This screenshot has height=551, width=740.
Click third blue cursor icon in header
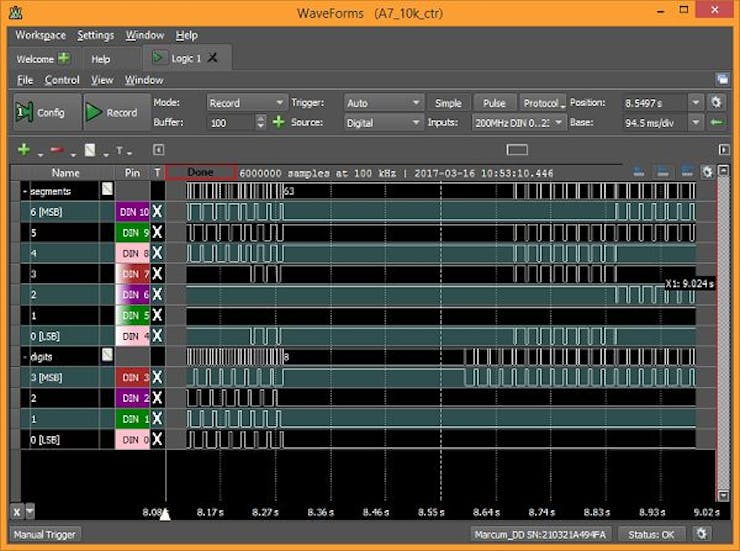pyautogui.click(x=687, y=172)
